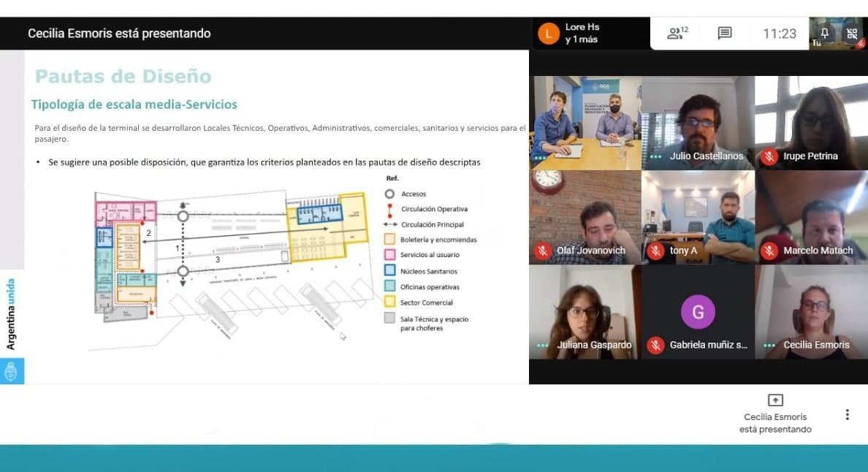The height and width of the screenshot is (472, 868).
Task: Click Gabriela's purple G avatar tile
Action: (x=698, y=312)
